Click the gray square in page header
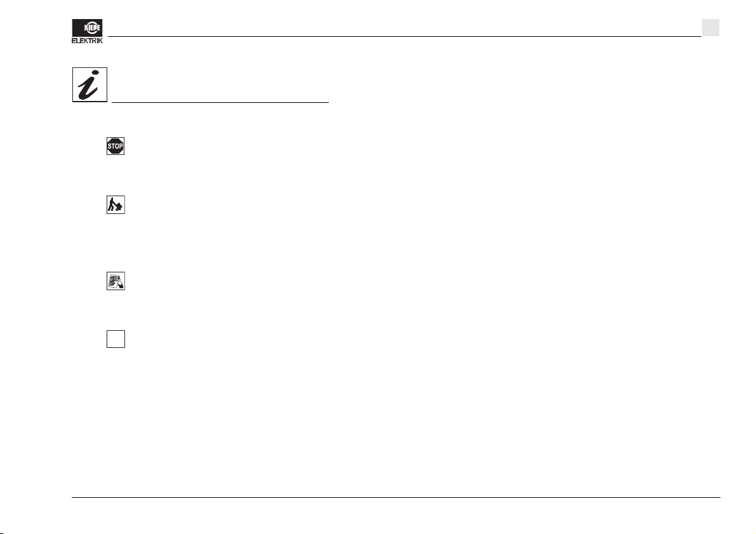 (x=710, y=27)
